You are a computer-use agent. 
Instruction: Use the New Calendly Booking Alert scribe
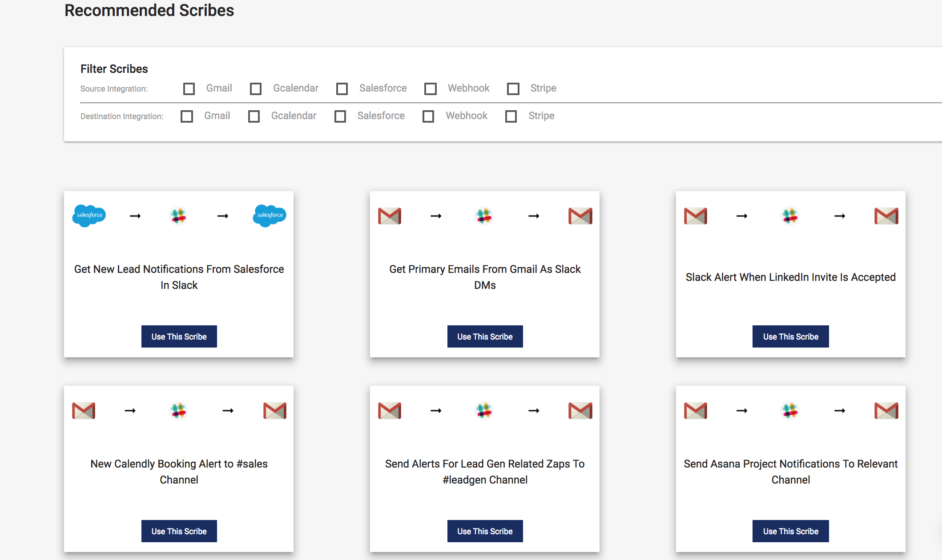[x=179, y=531]
